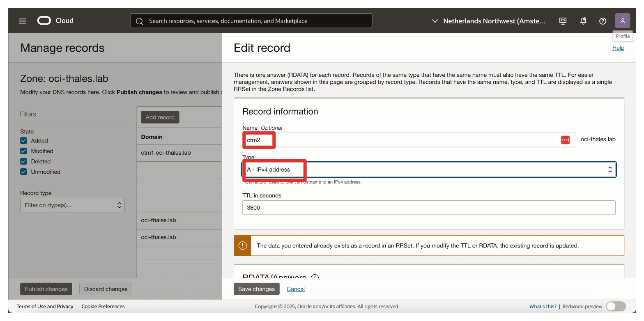The image size is (644, 321).
Task: Click the Filters heading
Action: [28, 114]
